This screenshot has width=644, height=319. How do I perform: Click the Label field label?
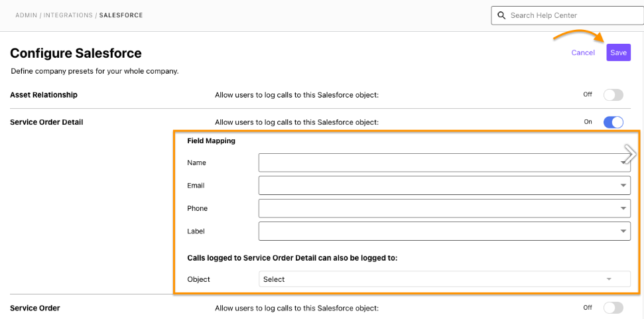coord(196,231)
